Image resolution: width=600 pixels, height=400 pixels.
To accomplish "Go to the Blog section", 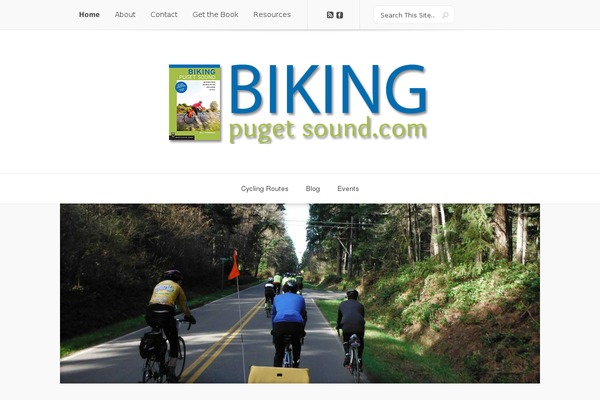I will point(313,189).
